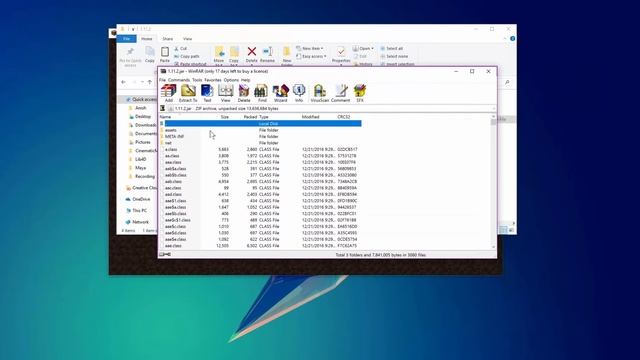This screenshot has width=640, height=360.
Task: Select the aab.class file row
Action: [x=261, y=182]
